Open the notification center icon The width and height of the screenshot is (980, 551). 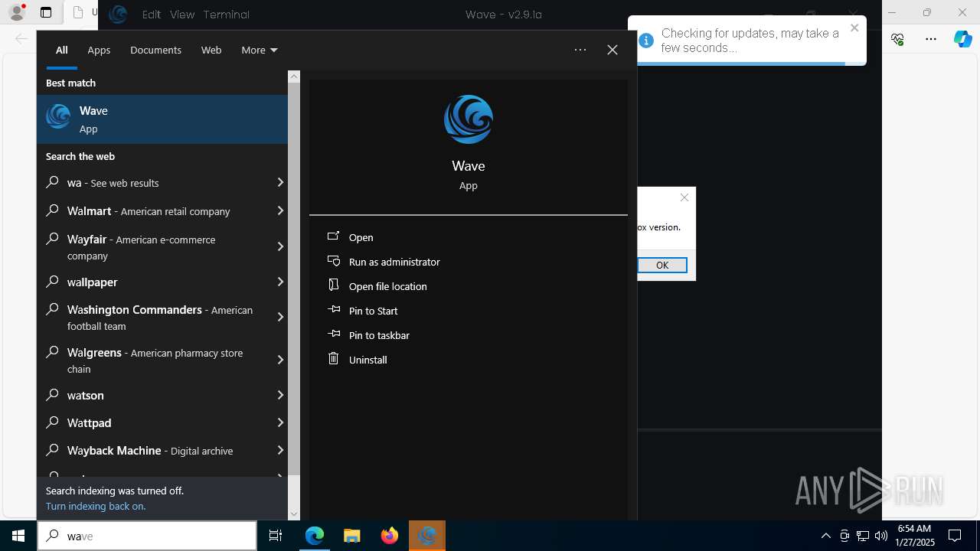[955, 536]
